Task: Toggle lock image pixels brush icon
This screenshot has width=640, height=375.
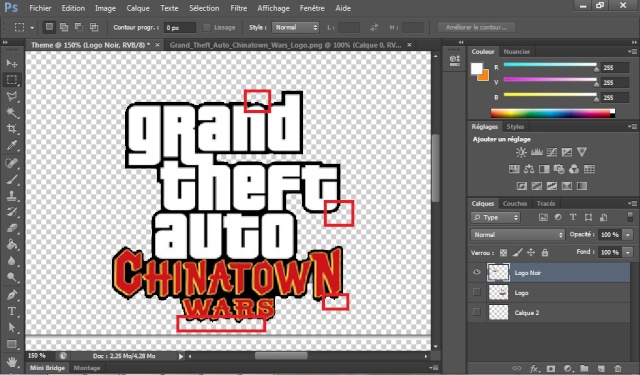Action: pos(517,253)
